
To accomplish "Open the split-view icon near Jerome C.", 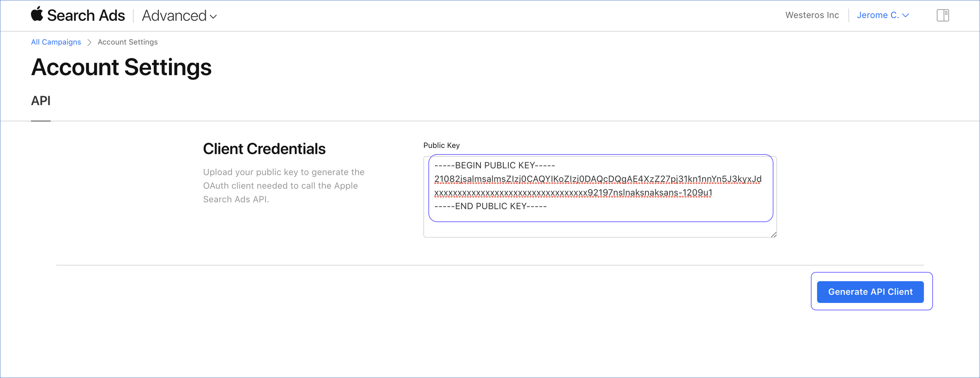I will point(943,15).
